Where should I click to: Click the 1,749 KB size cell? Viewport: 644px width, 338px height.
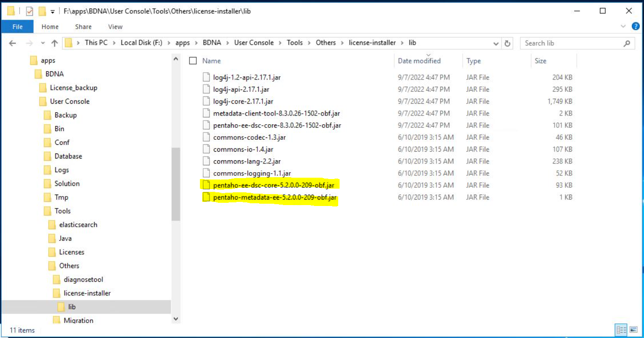(x=560, y=101)
